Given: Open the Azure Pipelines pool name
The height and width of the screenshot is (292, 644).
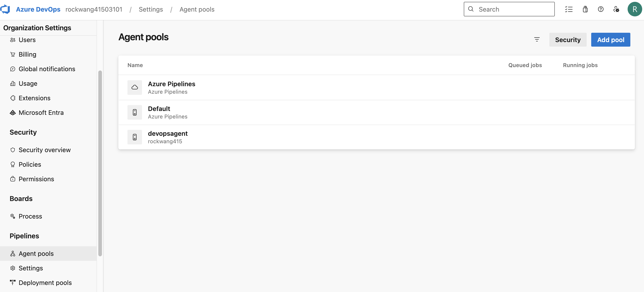Looking at the screenshot, I should click(x=172, y=84).
